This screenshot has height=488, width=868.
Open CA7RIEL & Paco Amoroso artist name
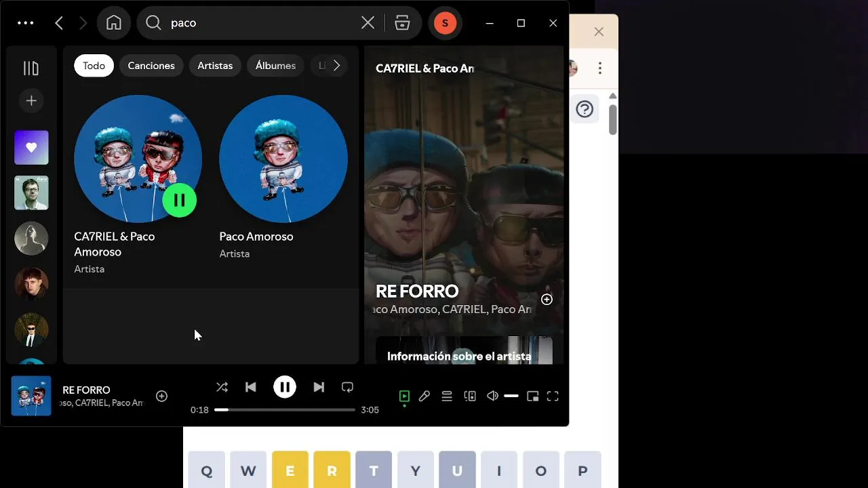point(114,244)
